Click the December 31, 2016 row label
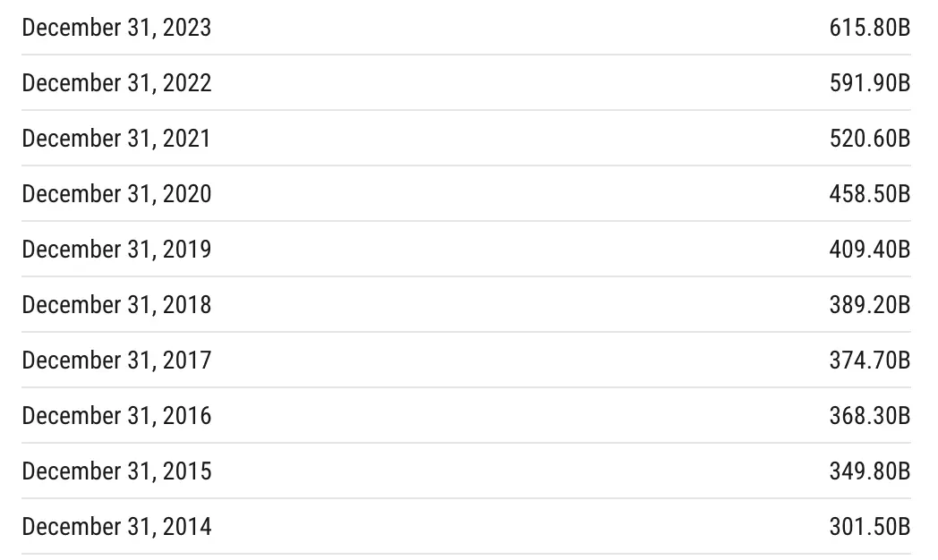 (116, 416)
